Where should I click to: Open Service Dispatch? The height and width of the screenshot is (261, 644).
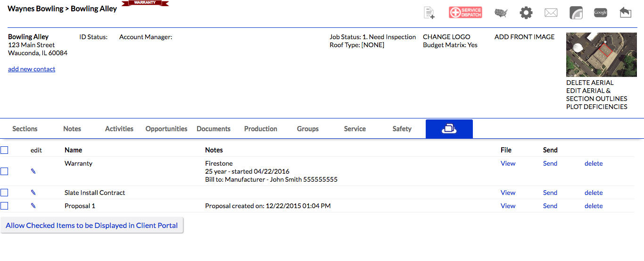point(465,13)
